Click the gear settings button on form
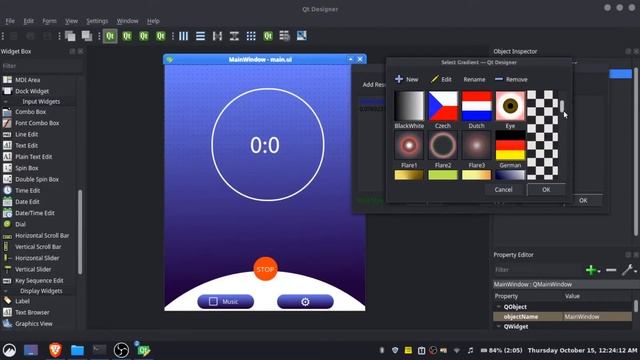Viewport: 640px width, 360px height. (305, 302)
